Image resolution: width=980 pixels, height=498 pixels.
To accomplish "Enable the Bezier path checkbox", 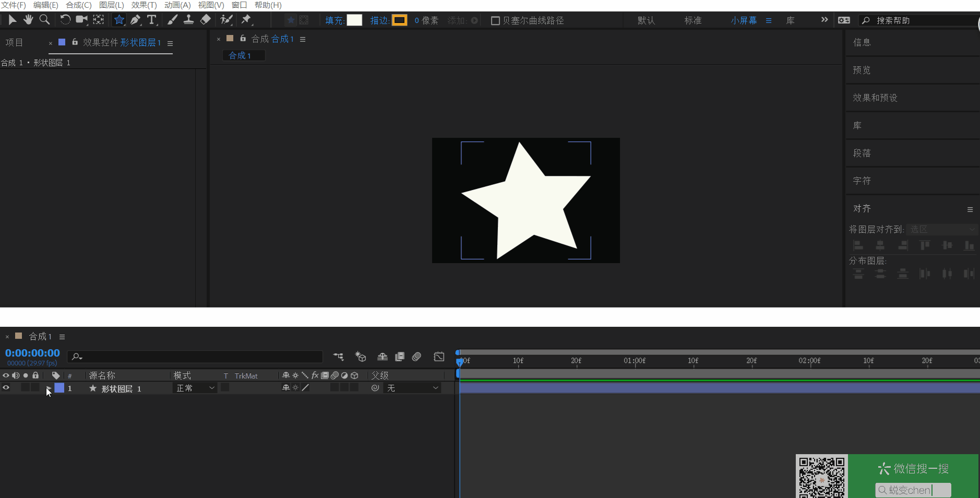I will click(x=495, y=20).
